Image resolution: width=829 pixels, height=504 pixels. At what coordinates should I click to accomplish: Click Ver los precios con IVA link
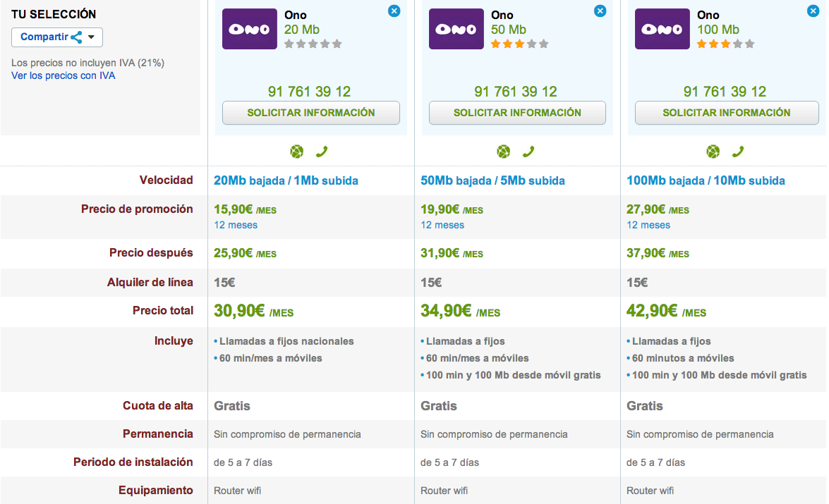point(63,75)
